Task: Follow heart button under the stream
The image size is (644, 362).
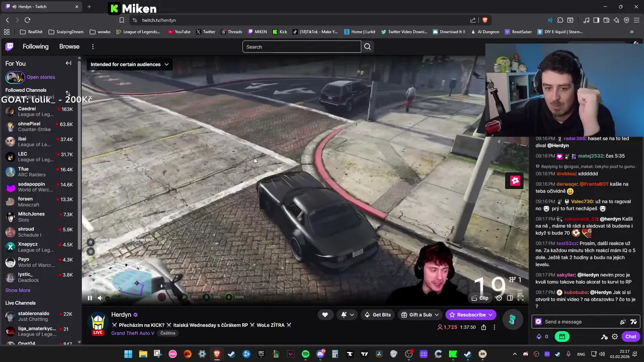Action: [x=325, y=315]
